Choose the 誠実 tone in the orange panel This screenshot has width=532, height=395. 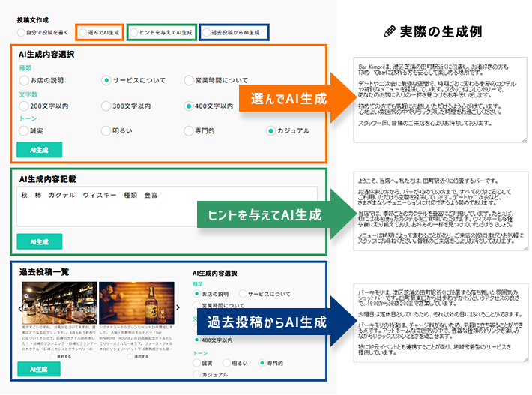pyautogui.click(x=24, y=130)
